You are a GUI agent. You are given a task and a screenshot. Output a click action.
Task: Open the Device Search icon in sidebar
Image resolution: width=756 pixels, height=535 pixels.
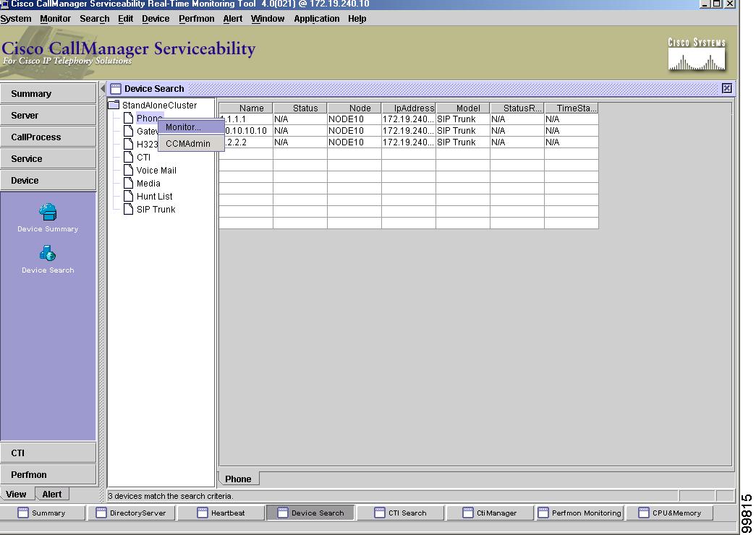click(x=48, y=253)
